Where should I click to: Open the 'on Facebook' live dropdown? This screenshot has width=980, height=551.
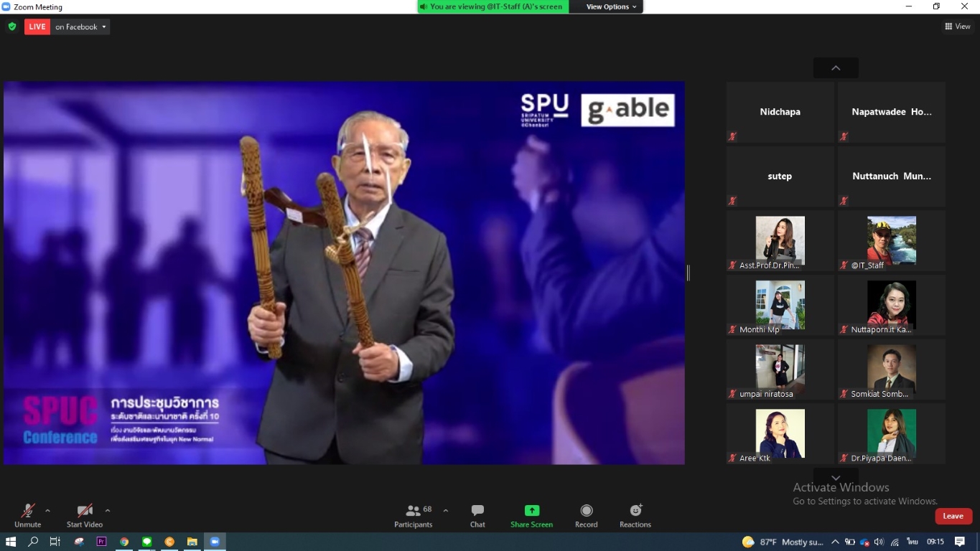pyautogui.click(x=81, y=27)
